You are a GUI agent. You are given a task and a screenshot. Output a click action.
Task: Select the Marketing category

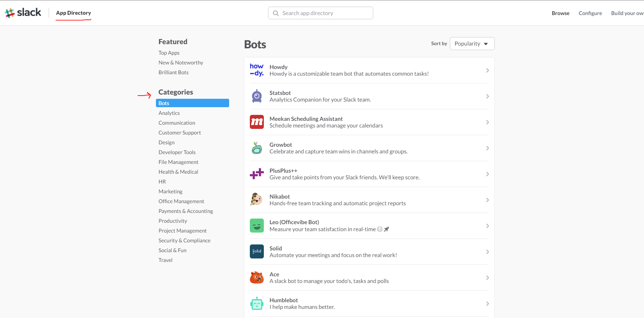tap(170, 192)
